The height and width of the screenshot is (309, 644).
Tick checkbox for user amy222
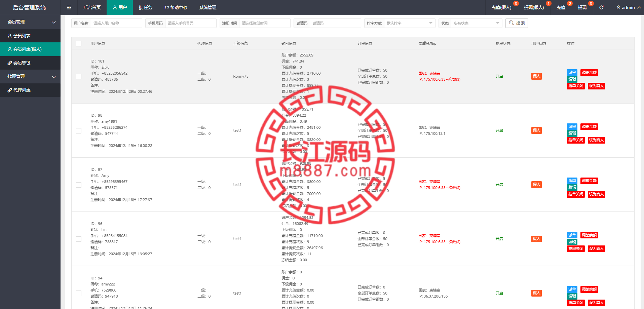[x=79, y=293]
